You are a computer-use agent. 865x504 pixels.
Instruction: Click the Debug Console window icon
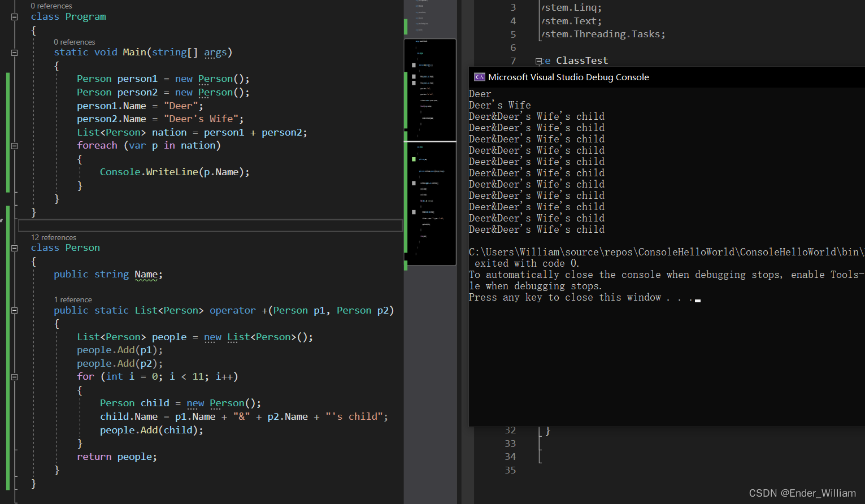479,77
